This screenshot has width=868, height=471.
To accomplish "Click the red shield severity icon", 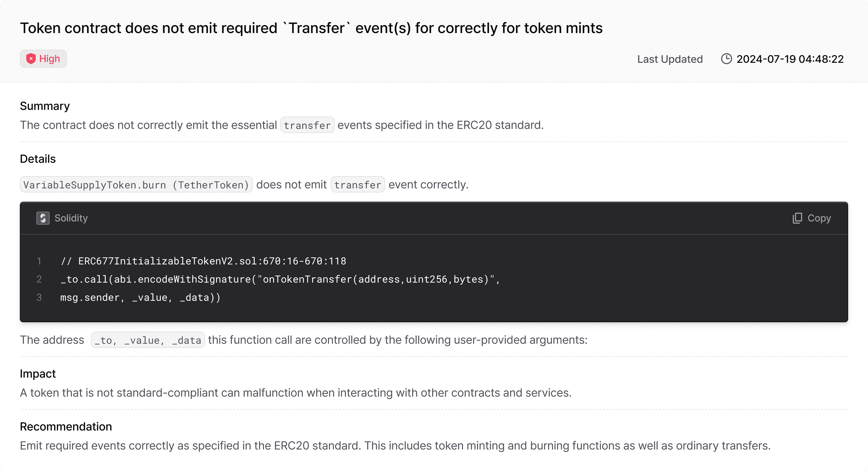I will [31, 59].
